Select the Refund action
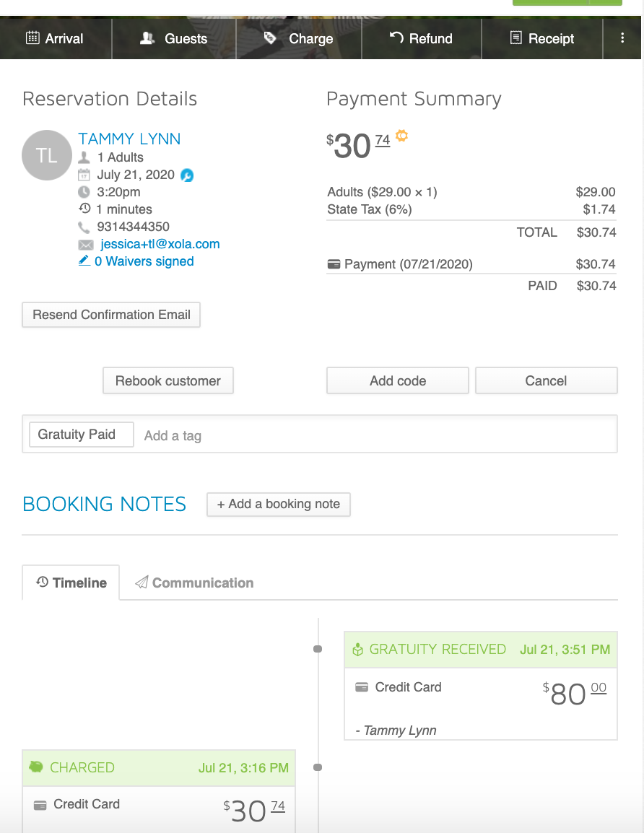This screenshot has width=644, height=833. point(421,38)
